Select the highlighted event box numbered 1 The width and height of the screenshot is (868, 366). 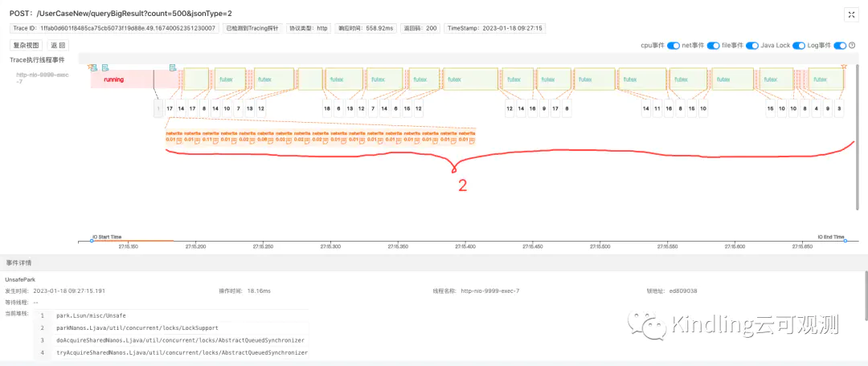[158, 108]
